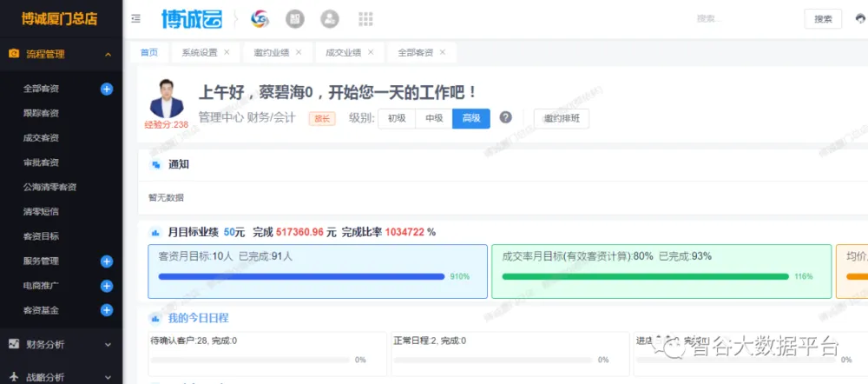Click plus icon next to 电商推广
868x384 pixels.
coord(107,286)
